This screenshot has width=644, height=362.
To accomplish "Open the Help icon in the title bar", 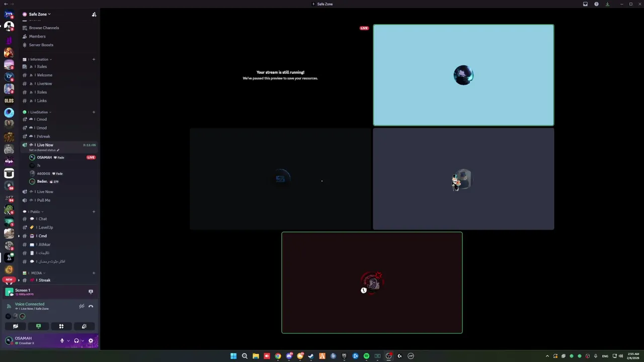I will 596,4.
